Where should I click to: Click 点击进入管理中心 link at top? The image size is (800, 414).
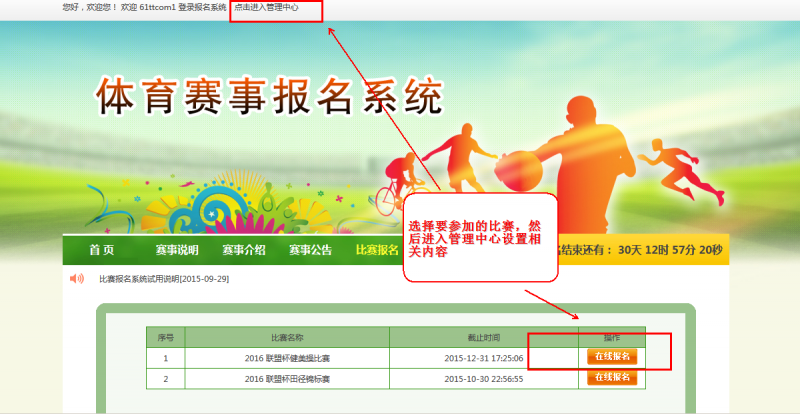[266, 7]
